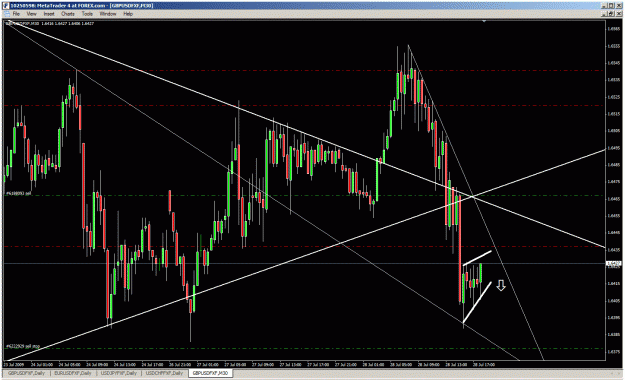Switch to the EURUSDFXF,Daily chart tab
The width and height of the screenshot is (625, 380).
(73, 374)
